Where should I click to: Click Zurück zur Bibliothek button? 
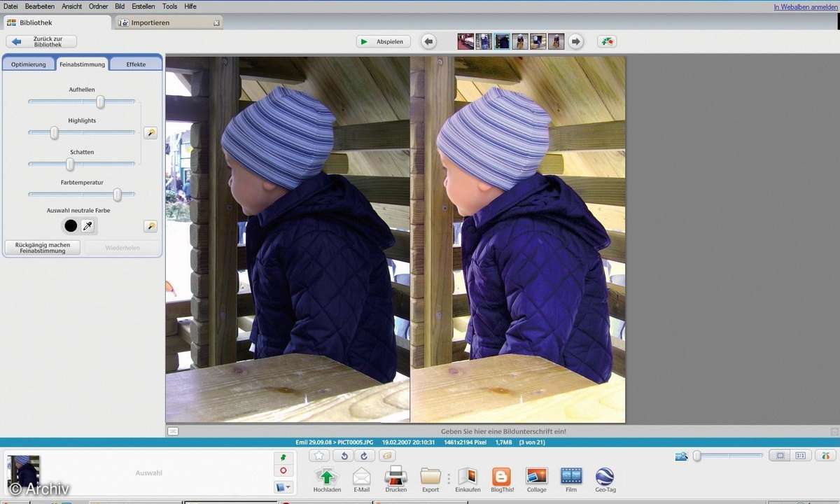(x=41, y=42)
